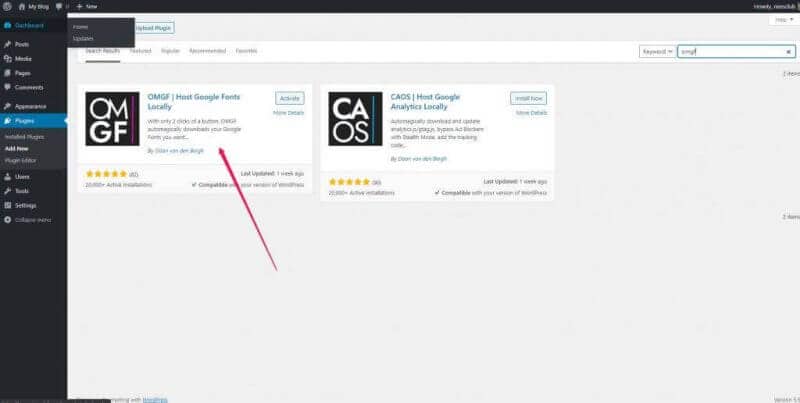This screenshot has height=403, width=800.
Task: Click the CAOS author Daan van den Bergh
Action: 422,159
